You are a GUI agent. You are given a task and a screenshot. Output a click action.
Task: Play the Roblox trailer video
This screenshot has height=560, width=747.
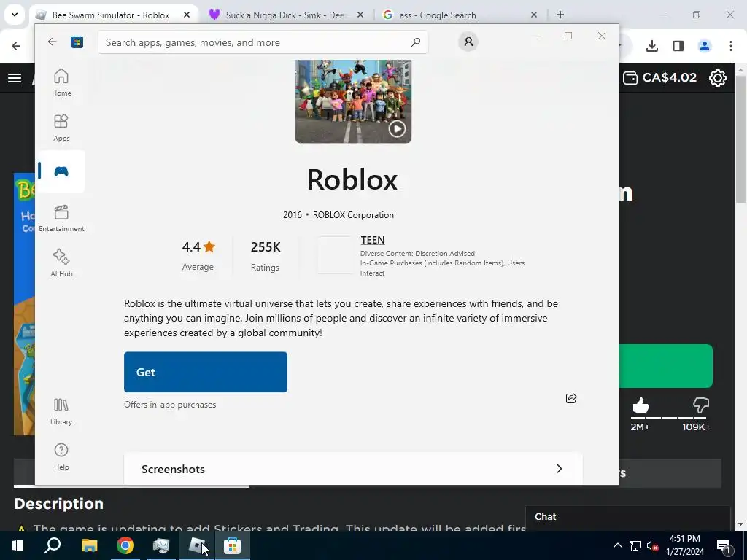[x=397, y=128]
